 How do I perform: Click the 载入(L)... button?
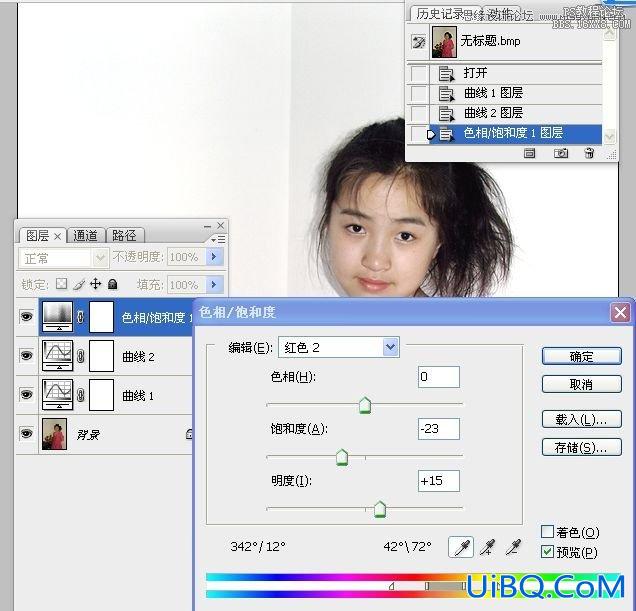point(582,420)
